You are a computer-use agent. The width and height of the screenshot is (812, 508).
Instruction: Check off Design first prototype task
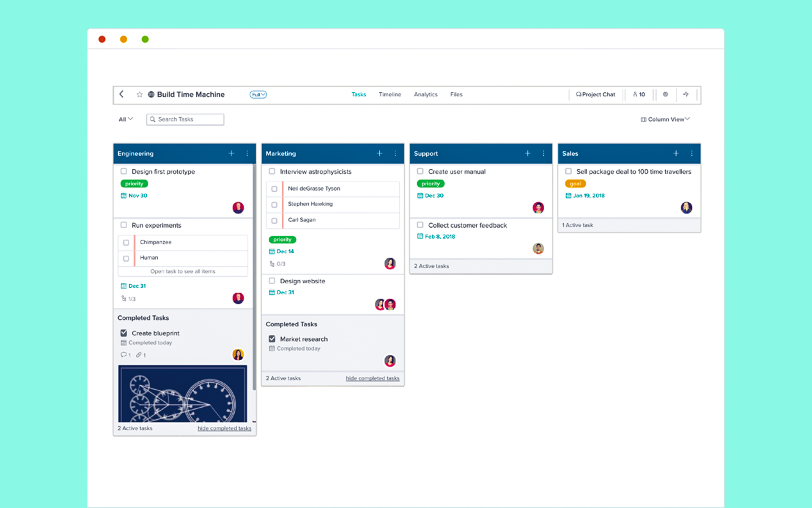click(x=124, y=171)
